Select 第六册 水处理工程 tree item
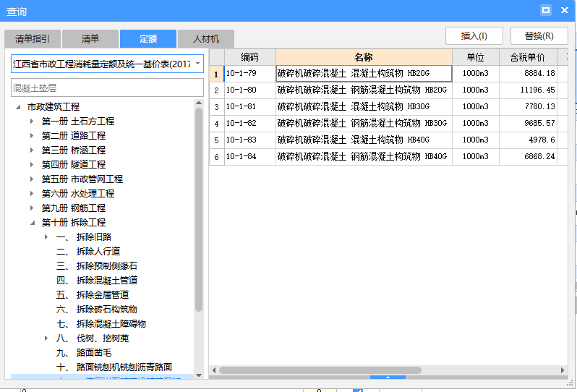 (x=78, y=194)
